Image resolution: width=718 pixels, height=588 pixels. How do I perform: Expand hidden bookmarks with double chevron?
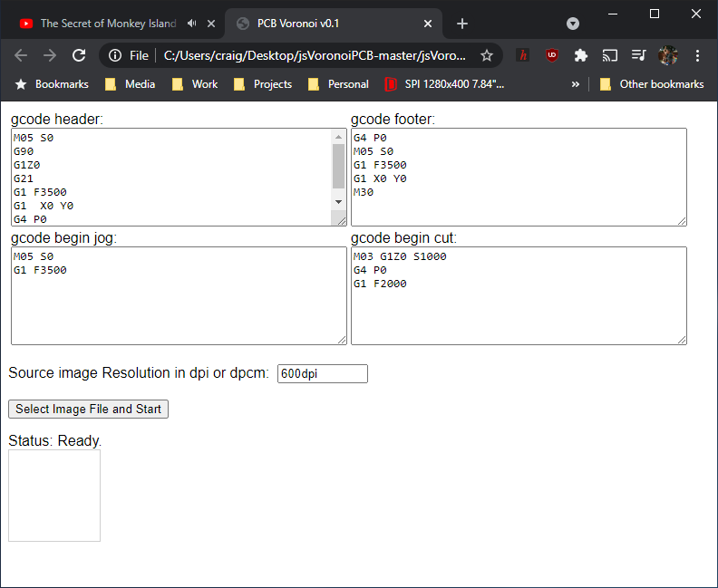575,84
